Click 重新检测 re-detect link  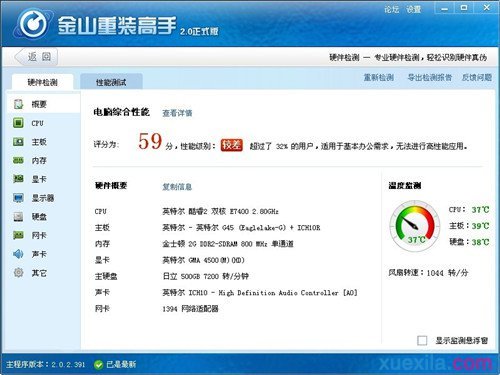pyautogui.click(x=379, y=77)
